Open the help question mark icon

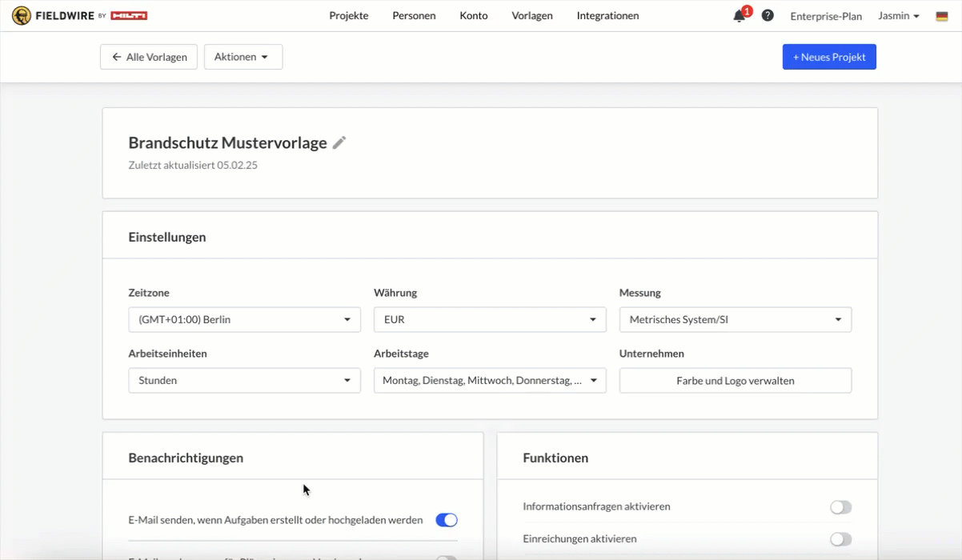pos(768,15)
